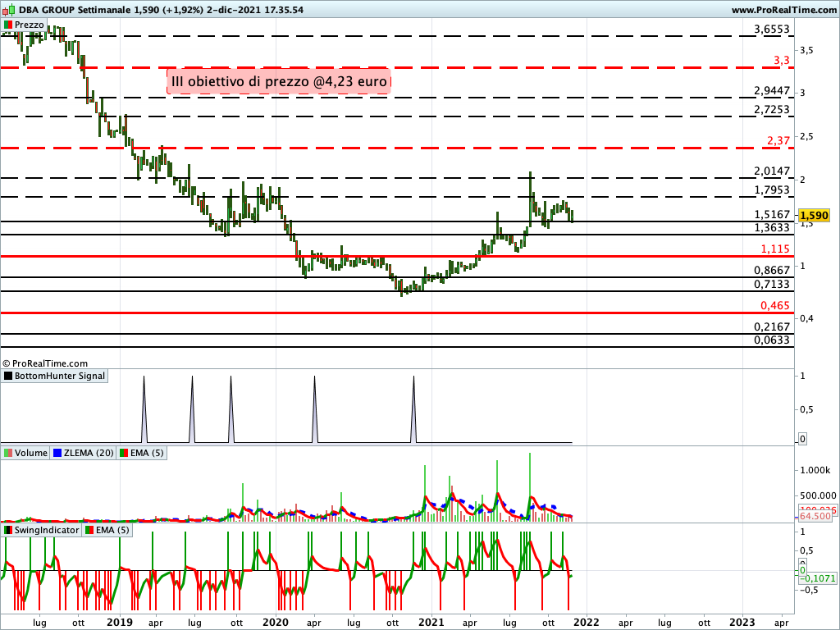This screenshot has width=840, height=630.
Task: Click the 2,7253 level label
Action: click(771, 109)
